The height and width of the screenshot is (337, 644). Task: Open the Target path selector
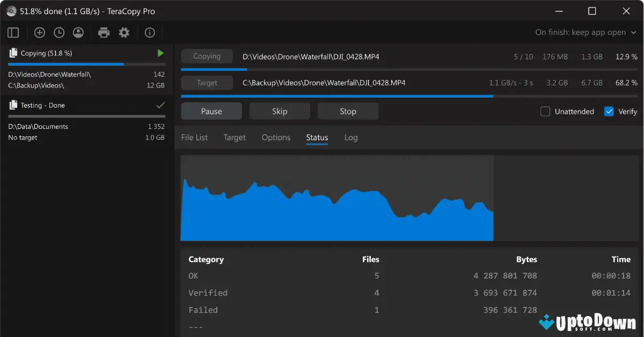click(x=207, y=83)
